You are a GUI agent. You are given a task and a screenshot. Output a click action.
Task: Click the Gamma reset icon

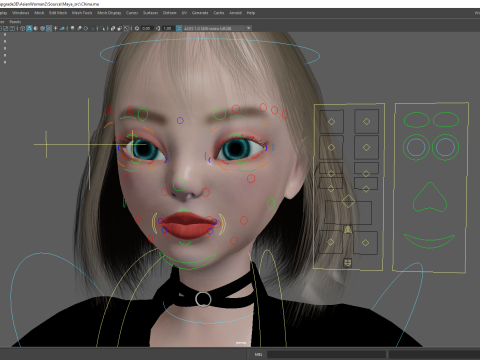click(158, 29)
